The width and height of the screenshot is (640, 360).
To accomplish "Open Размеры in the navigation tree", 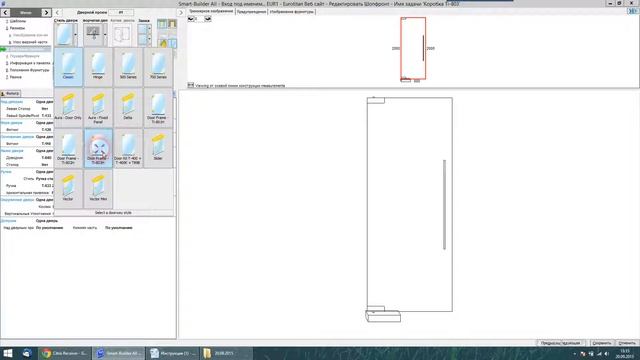I will (17, 28).
